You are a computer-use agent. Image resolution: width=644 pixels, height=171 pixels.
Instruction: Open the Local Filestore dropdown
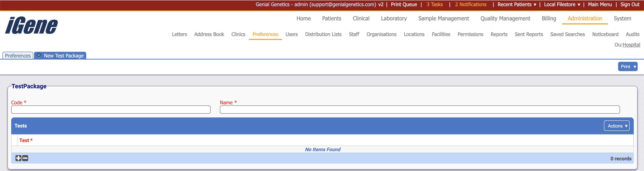(x=562, y=4)
